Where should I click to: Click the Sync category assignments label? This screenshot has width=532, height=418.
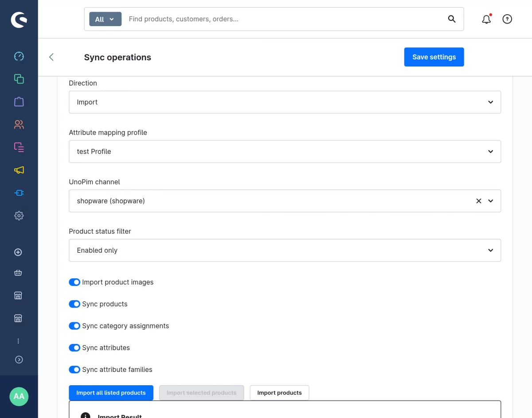coord(125,326)
